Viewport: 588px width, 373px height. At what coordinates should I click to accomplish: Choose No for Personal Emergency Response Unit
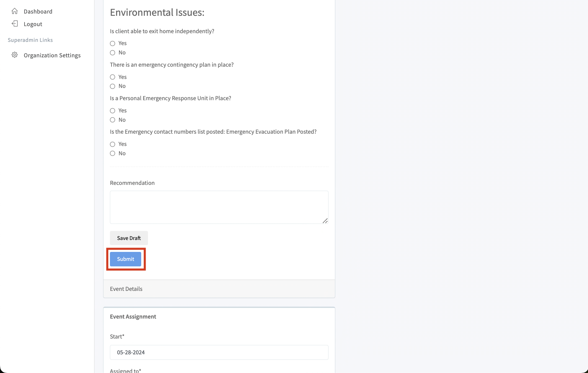pos(113,120)
